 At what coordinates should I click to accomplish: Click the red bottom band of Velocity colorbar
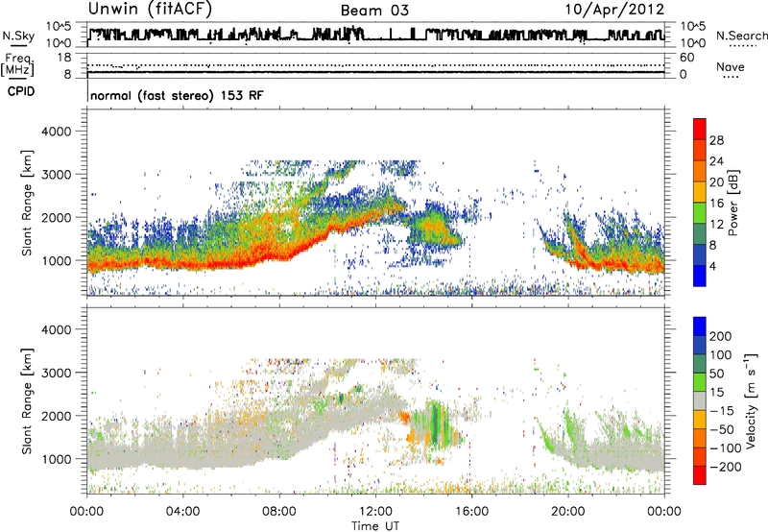click(x=700, y=475)
